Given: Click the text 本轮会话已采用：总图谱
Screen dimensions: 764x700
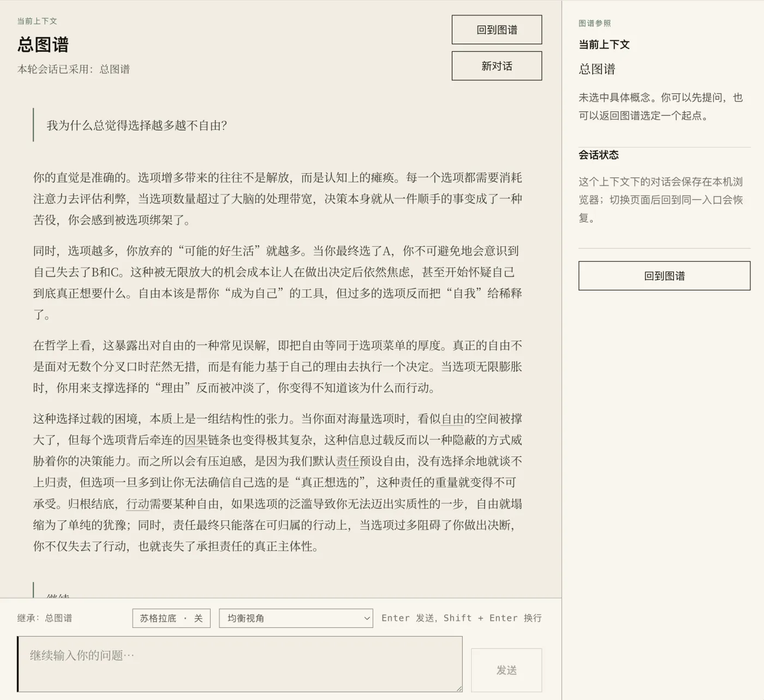Looking at the screenshot, I should (x=74, y=69).
